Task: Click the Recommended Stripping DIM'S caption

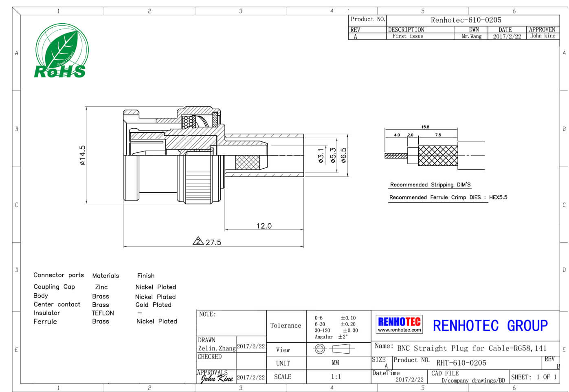Action: tap(430, 185)
